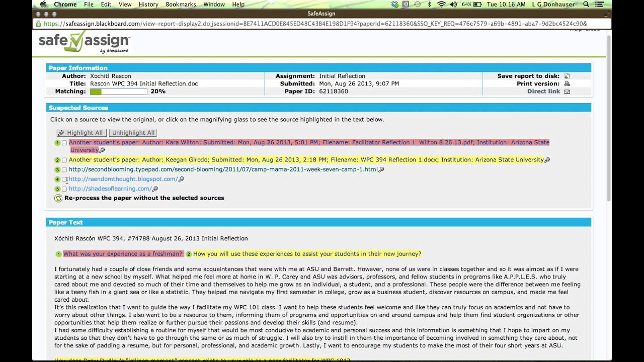Image resolution: width=644 pixels, height=362 pixels.
Task: Open the shadesoflearning.com link
Action: 110,189
